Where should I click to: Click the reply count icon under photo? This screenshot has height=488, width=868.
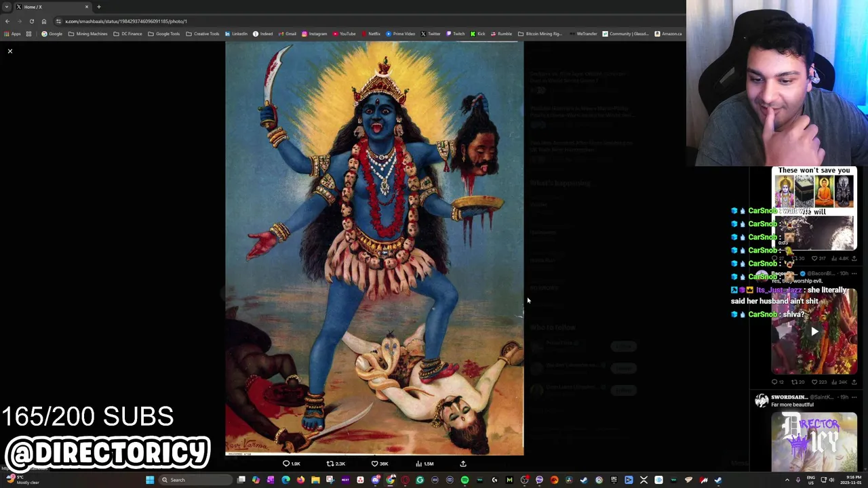[285, 464]
